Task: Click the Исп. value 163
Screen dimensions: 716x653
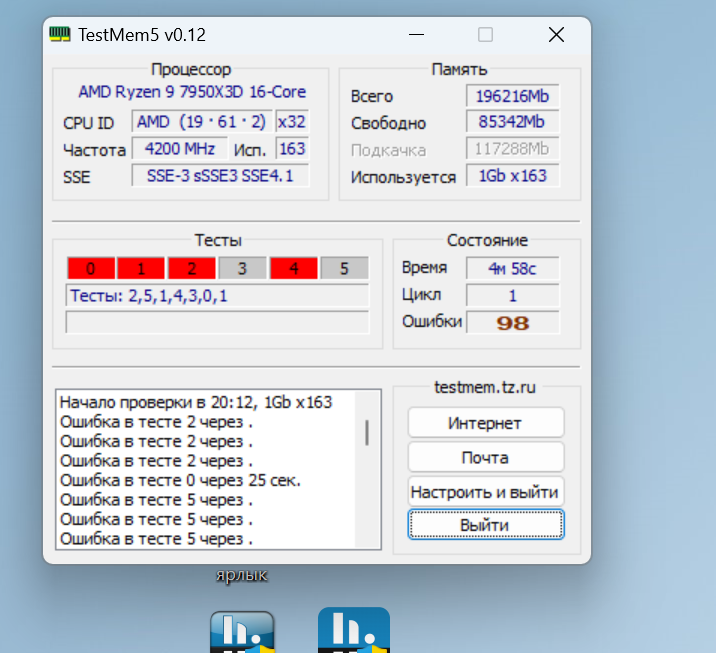Action: (x=292, y=149)
